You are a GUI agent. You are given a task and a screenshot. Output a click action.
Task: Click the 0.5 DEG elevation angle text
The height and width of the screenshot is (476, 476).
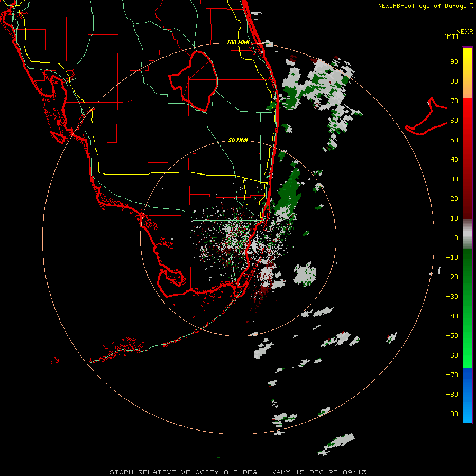[x=240, y=472]
